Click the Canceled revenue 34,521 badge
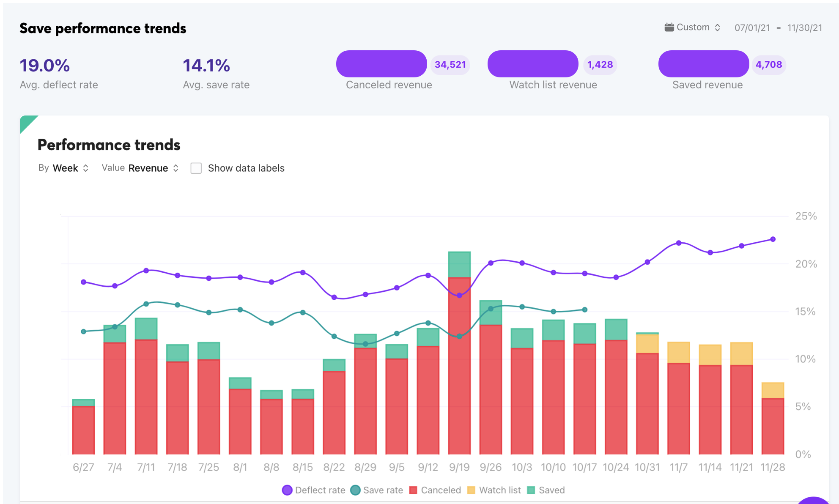839x504 pixels. point(450,65)
